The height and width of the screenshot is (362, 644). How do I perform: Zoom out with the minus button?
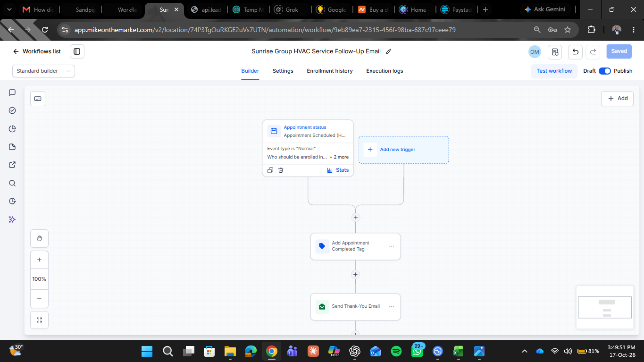tap(39, 299)
